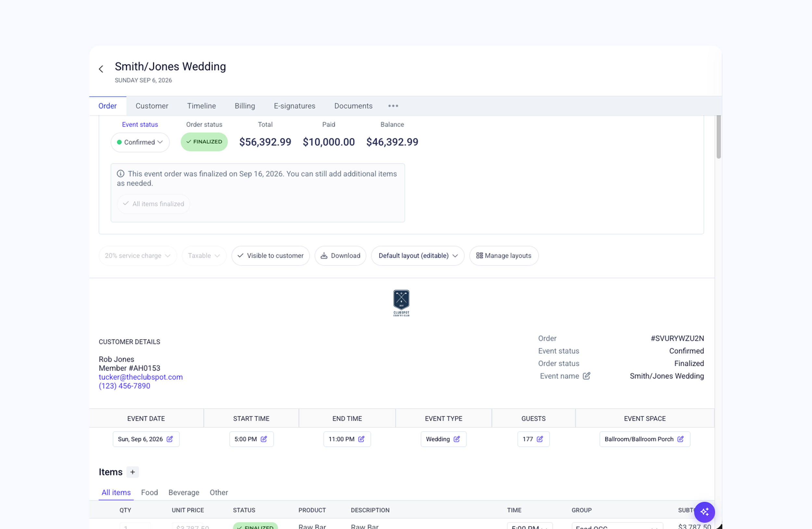
Task: Click the page vertical scrollbar thumb
Action: pos(718,137)
